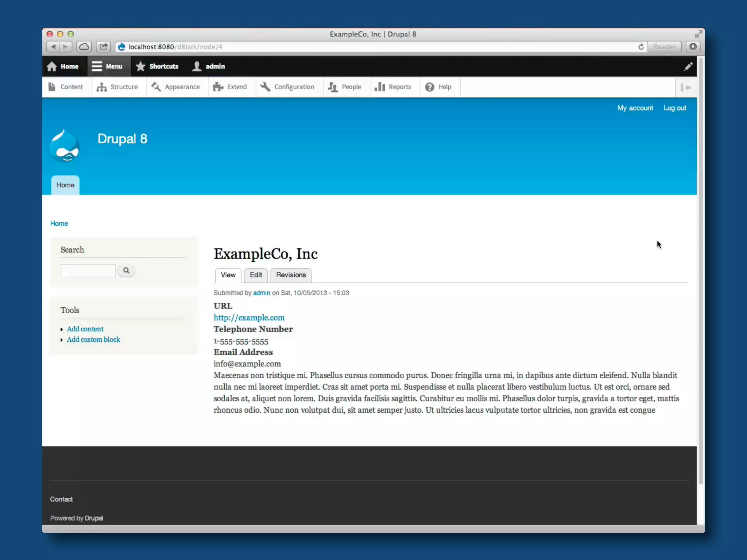Viewport: 747px width, 560px height.
Task: Expand the Shortcuts toolbar tray
Action: (x=157, y=66)
